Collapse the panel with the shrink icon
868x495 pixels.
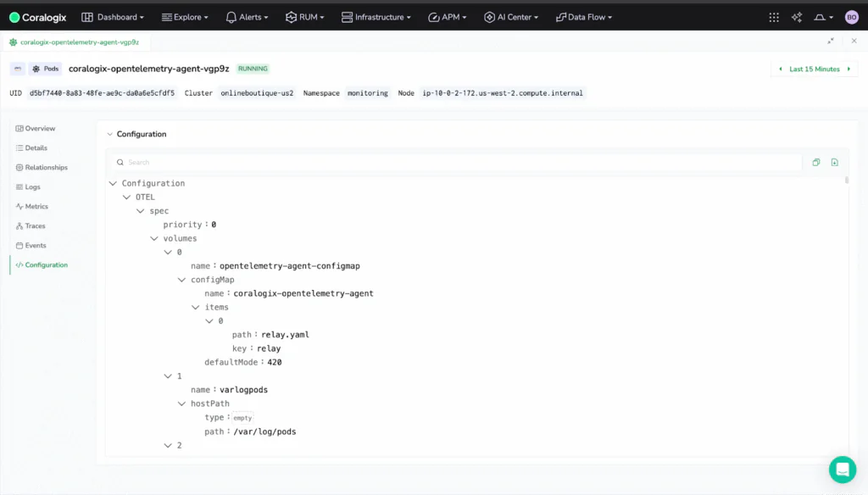[x=831, y=41]
